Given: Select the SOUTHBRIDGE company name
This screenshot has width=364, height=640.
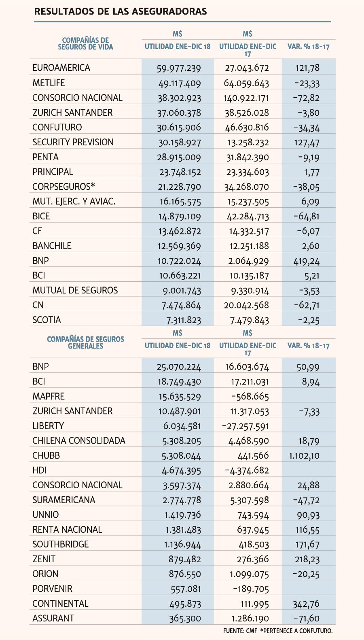Looking at the screenshot, I should (61, 544).
